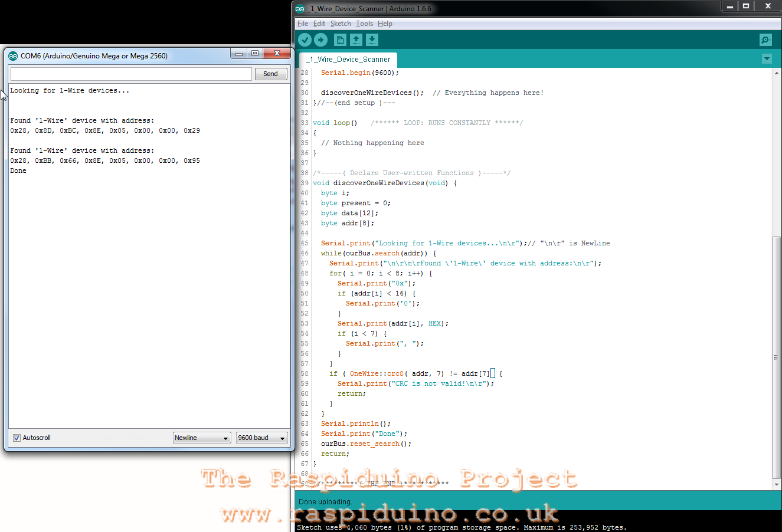Click address line ending in 0x29
The image size is (782, 532).
(105, 130)
